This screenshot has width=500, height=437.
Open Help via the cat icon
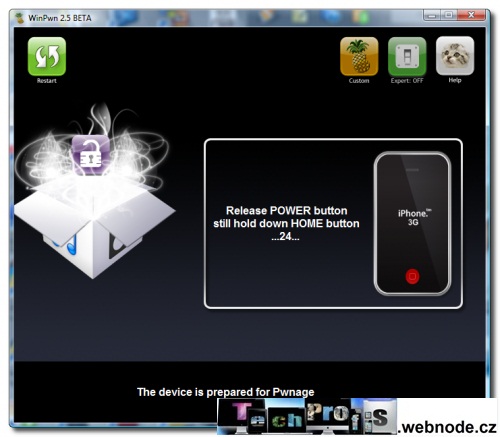tap(455, 56)
